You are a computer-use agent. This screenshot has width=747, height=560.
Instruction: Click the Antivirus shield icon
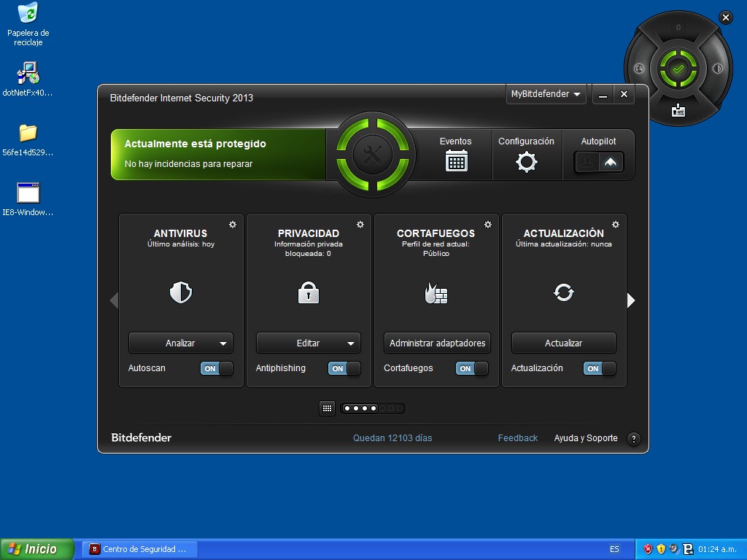click(181, 292)
